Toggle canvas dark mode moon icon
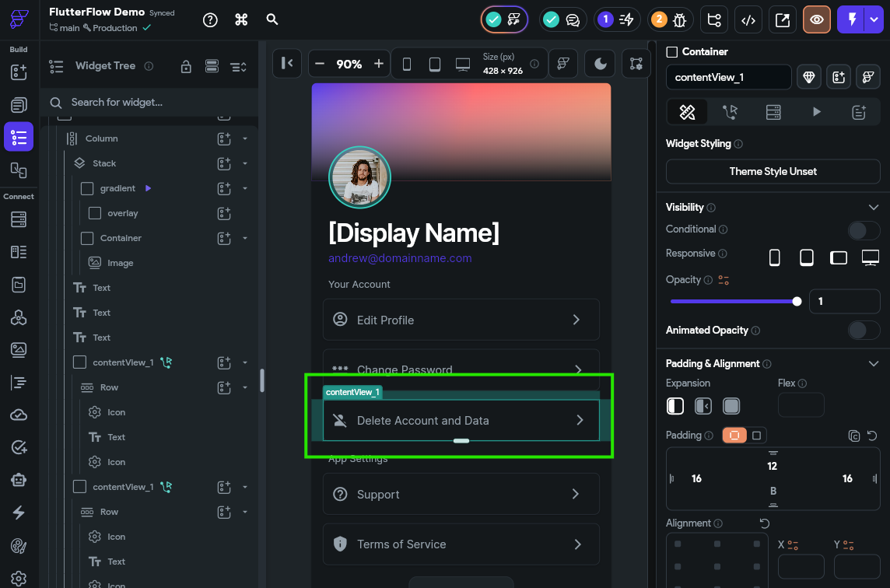The height and width of the screenshot is (588, 890). coord(601,63)
